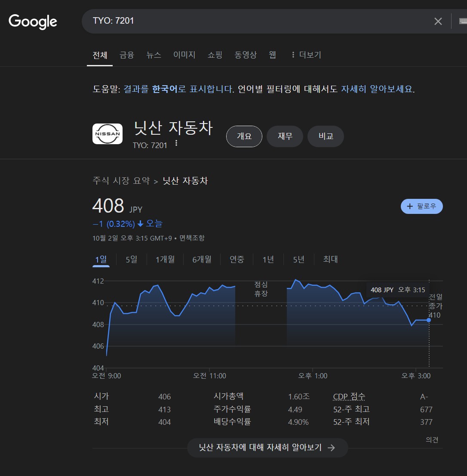The width and height of the screenshot is (467, 476).
Task: Click the 닛산 자동차 company title
Action: click(173, 128)
